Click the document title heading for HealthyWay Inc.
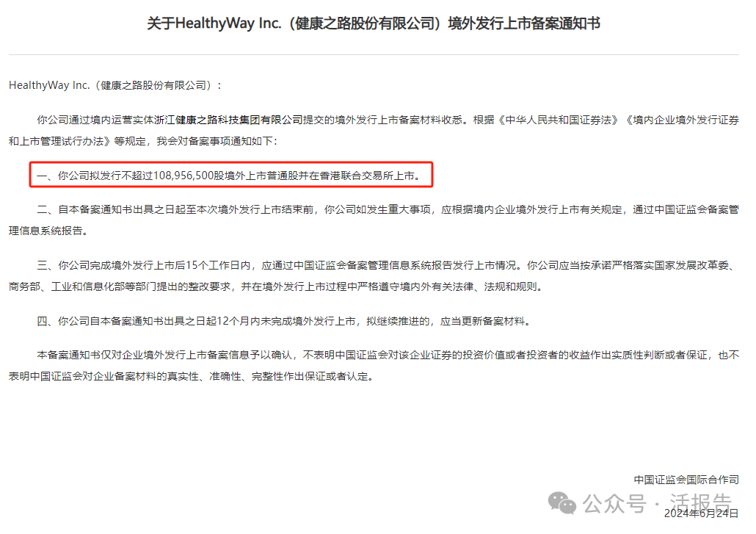756x534 pixels. 374,24
